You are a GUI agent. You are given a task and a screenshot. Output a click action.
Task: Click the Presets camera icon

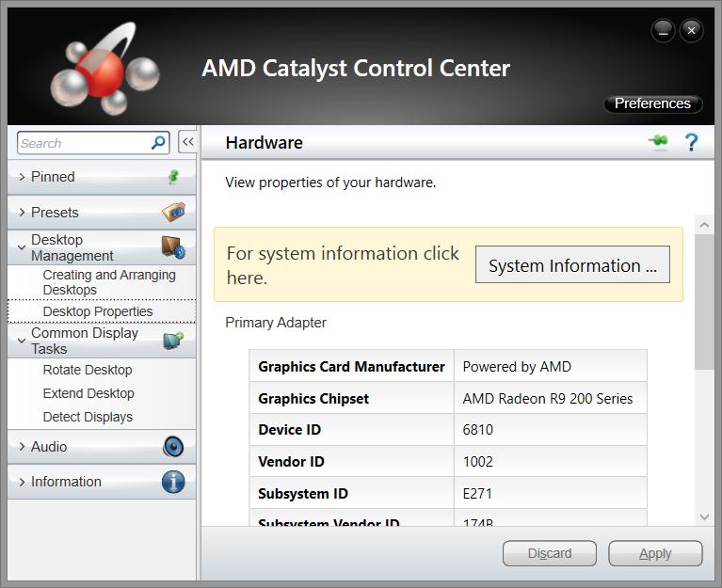coord(173,212)
